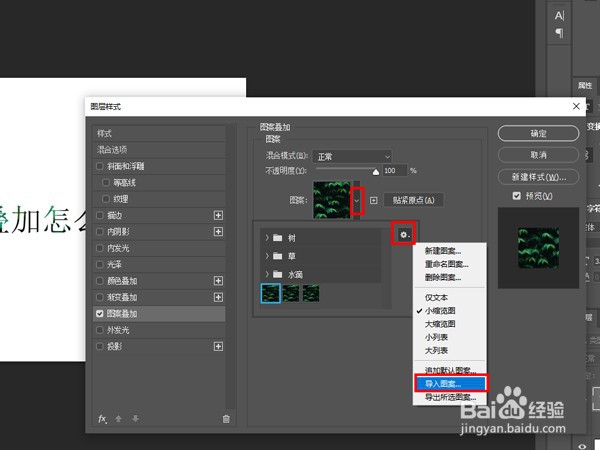The width and height of the screenshot is (600, 450).
Task: Open the Paragraph panel icon in right dock
Action: [559, 33]
